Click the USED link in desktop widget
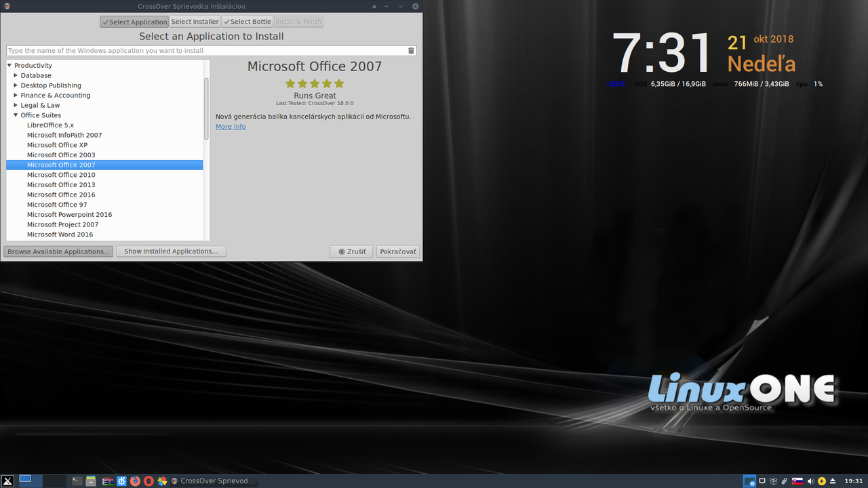The height and width of the screenshot is (488, 868). pos(615,84)
